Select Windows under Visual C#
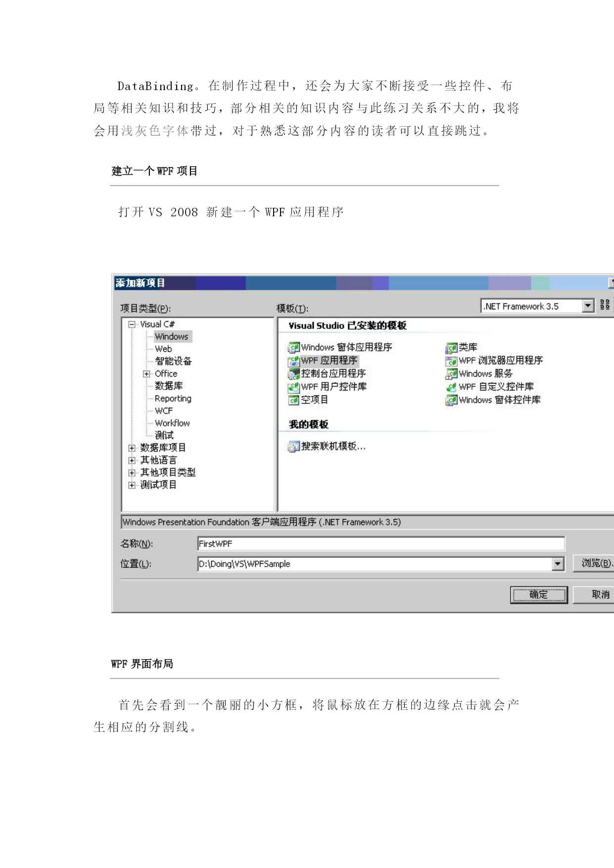The height and width of the screenshot is (868, 614). 172,337
